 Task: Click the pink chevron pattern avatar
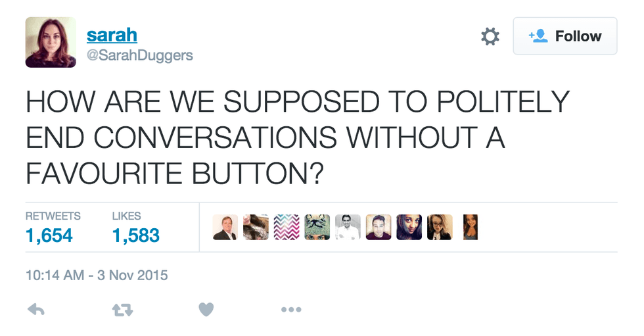click(287, 228)
